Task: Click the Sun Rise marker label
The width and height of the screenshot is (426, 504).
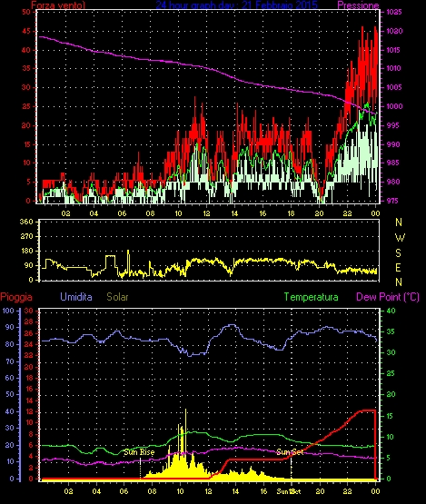Action: tap(139, 452)
